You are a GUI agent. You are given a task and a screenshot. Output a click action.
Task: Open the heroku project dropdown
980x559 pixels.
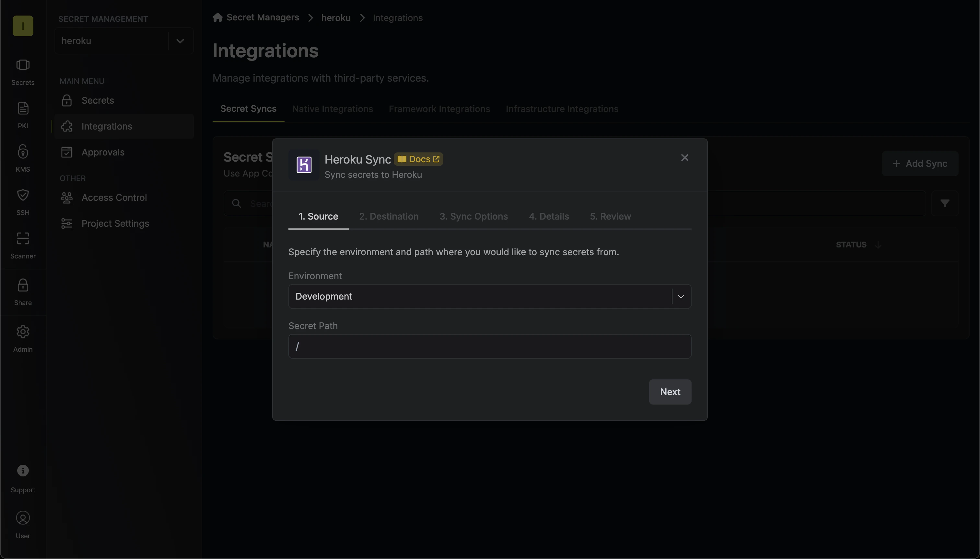[124, 41]
